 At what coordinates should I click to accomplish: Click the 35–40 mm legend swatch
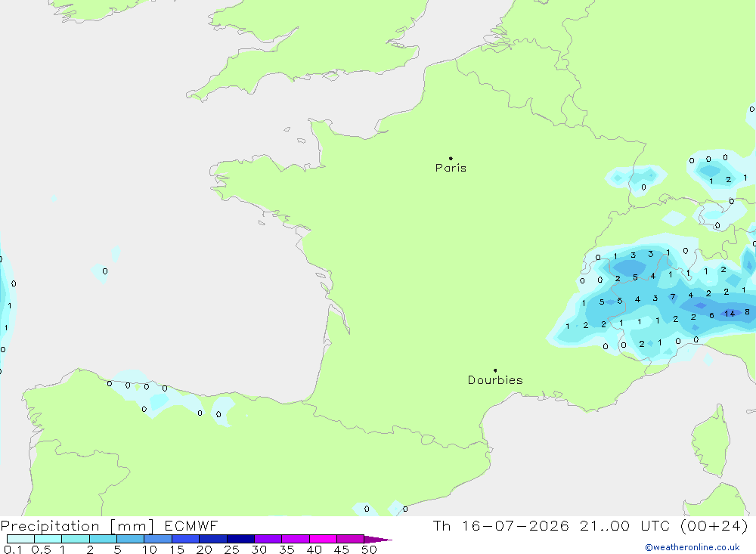tap(296, 539)
